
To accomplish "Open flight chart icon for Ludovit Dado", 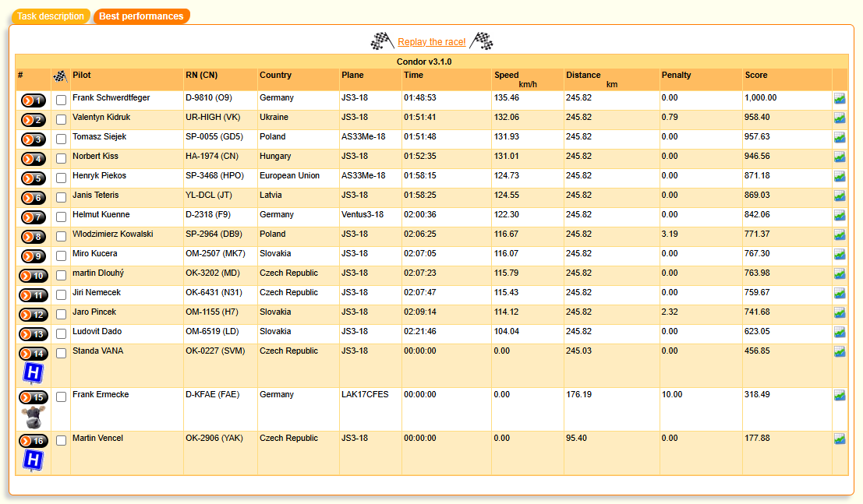I will pyautogui.click(x=840, y=332).
